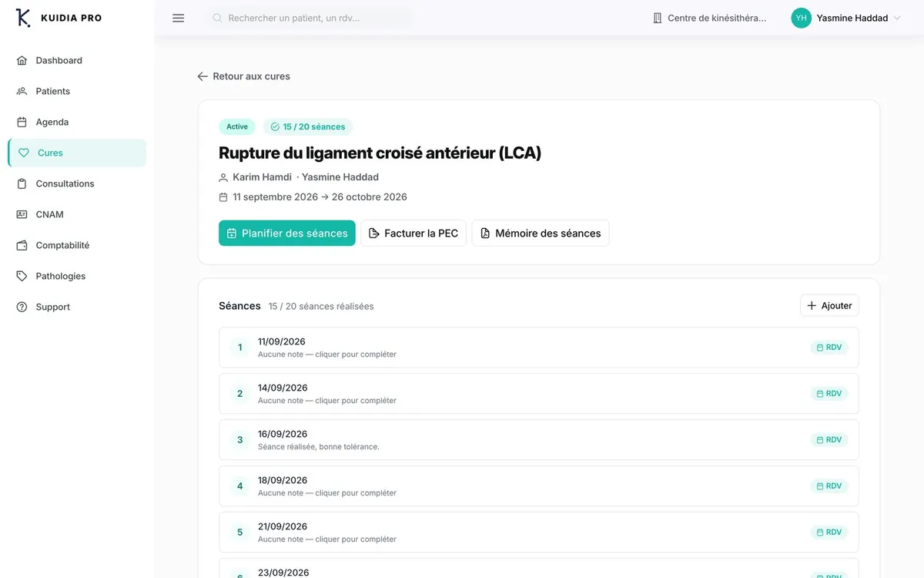This screenshot has height=578, width=924.
Task: Open the Yasmine Haddad account dropdown chevron
Action: tap(896, 18)
